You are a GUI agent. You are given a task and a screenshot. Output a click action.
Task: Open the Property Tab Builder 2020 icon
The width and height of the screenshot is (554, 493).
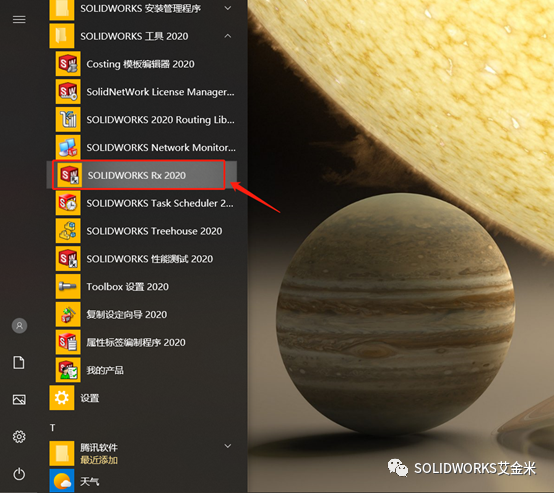68,342
